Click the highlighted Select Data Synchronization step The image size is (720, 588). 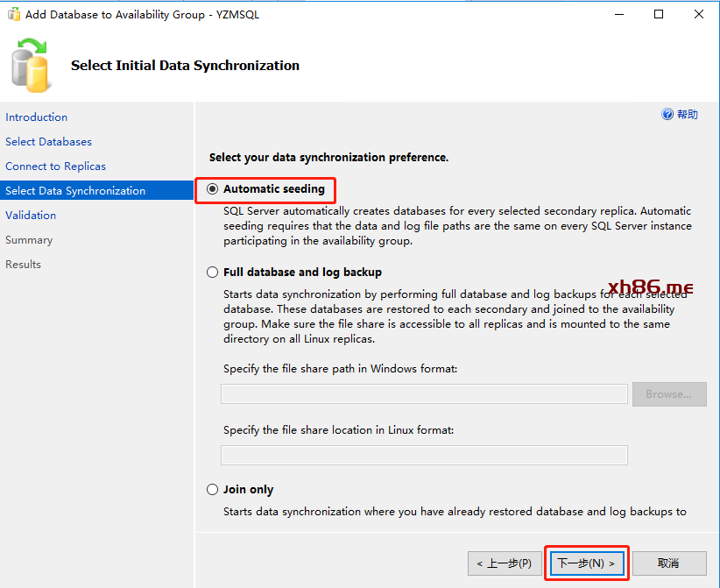[75, 191]
